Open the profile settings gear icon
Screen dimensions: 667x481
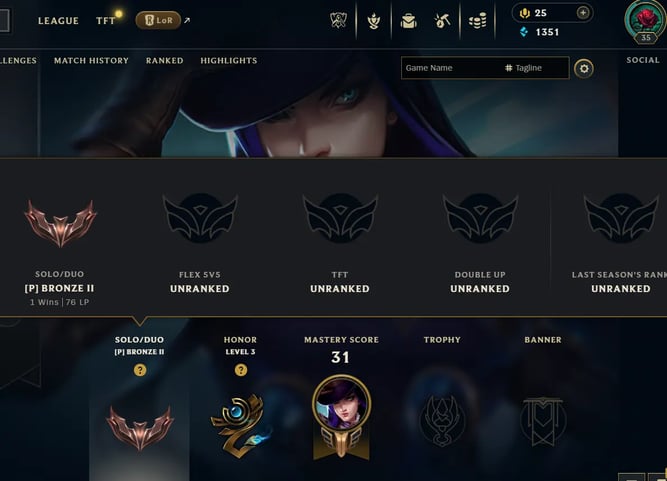[584, 68]
